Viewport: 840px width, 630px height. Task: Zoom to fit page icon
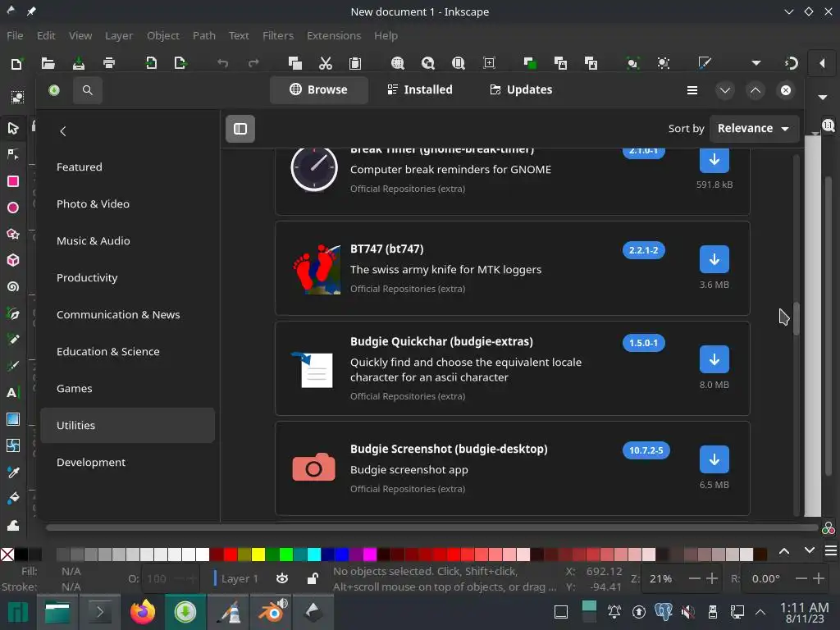[x=458, y=63]
